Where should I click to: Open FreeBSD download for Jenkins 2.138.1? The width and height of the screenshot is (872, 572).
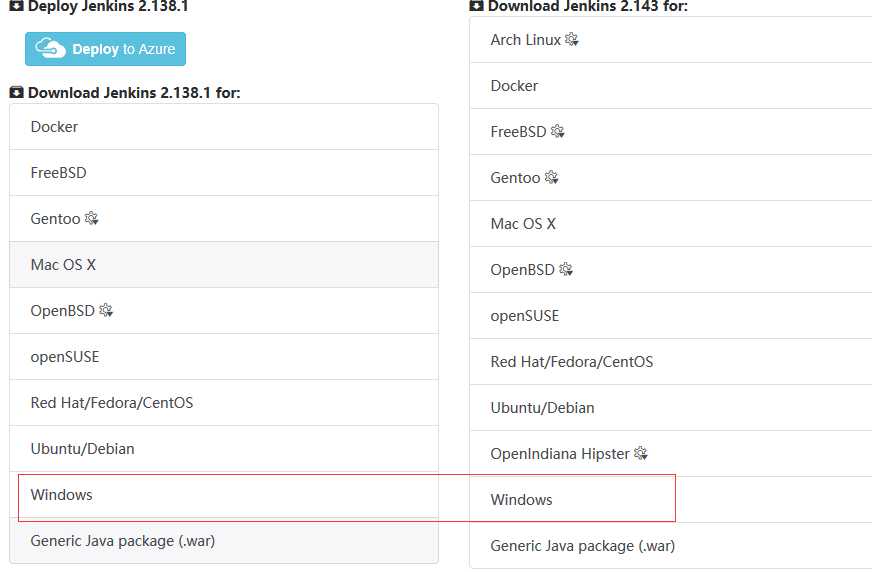(224, 173)
